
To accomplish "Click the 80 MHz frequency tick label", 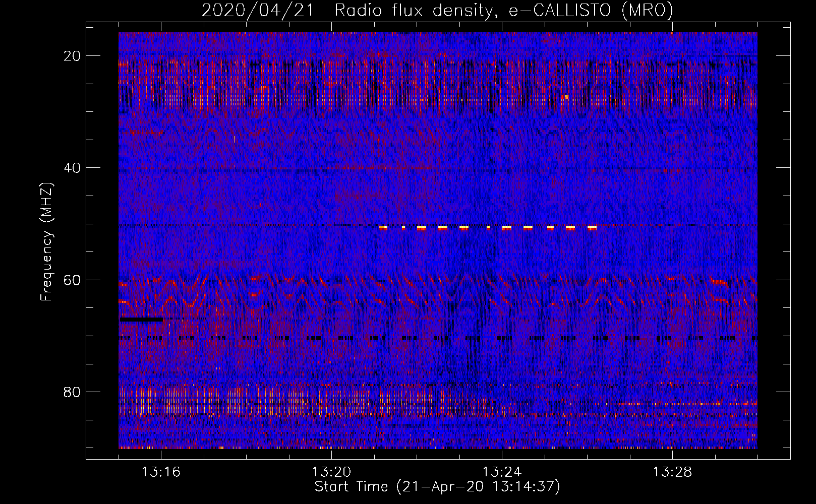I will coord(72,392).
